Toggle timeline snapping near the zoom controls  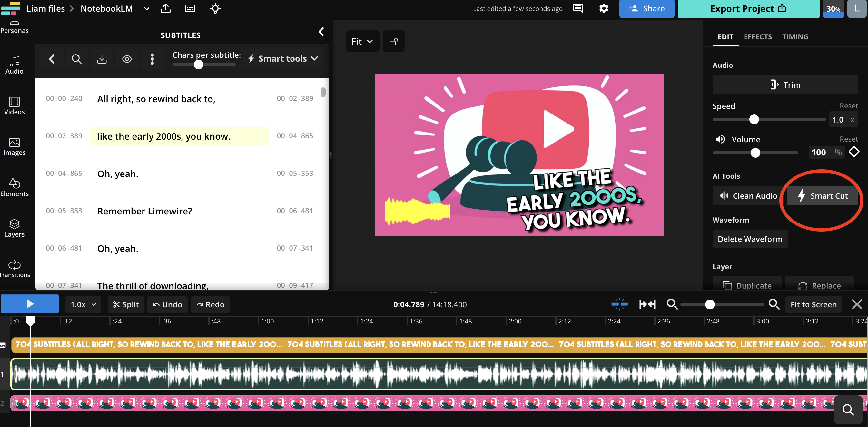619,304
